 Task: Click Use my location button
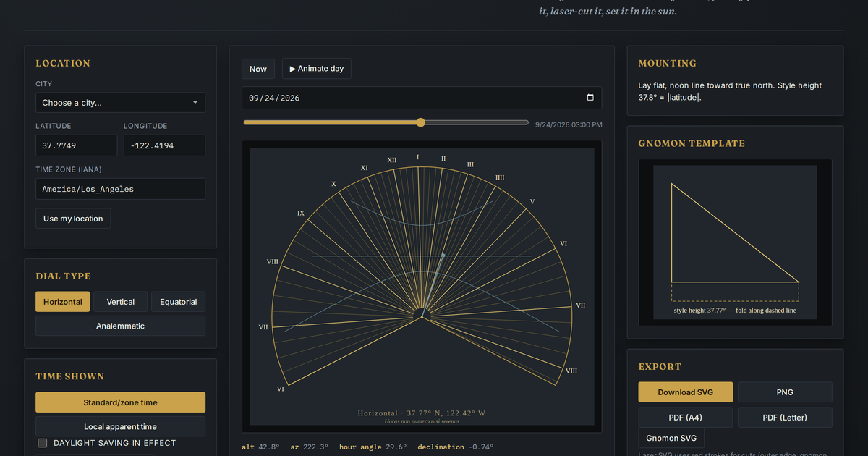[73, 219]
